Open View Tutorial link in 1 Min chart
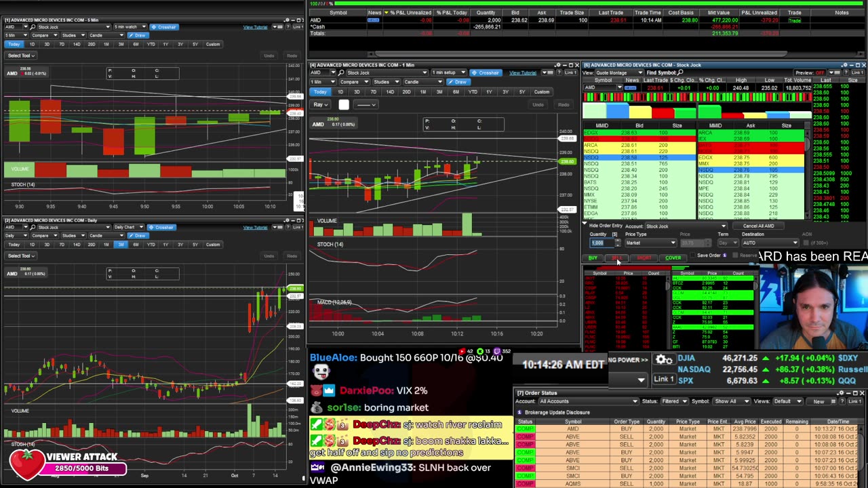Screen dimensions: 868x488 523,73
